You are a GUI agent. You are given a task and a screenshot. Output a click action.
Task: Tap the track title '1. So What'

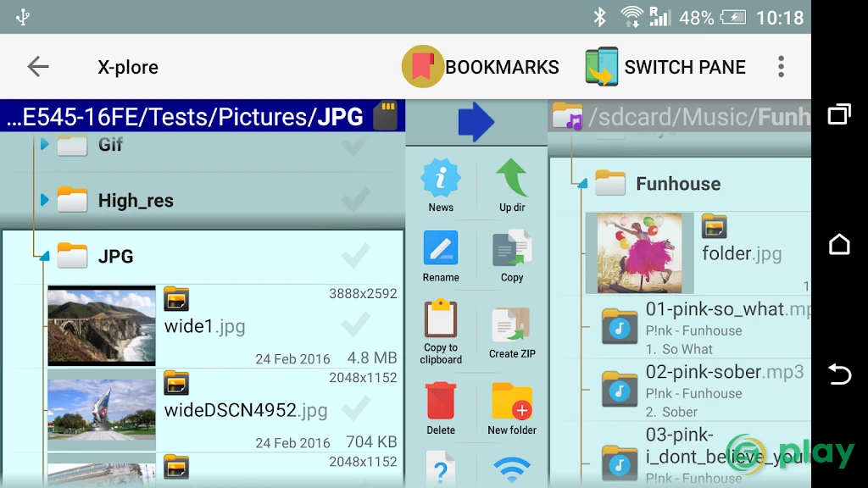[x=679, y=349]
